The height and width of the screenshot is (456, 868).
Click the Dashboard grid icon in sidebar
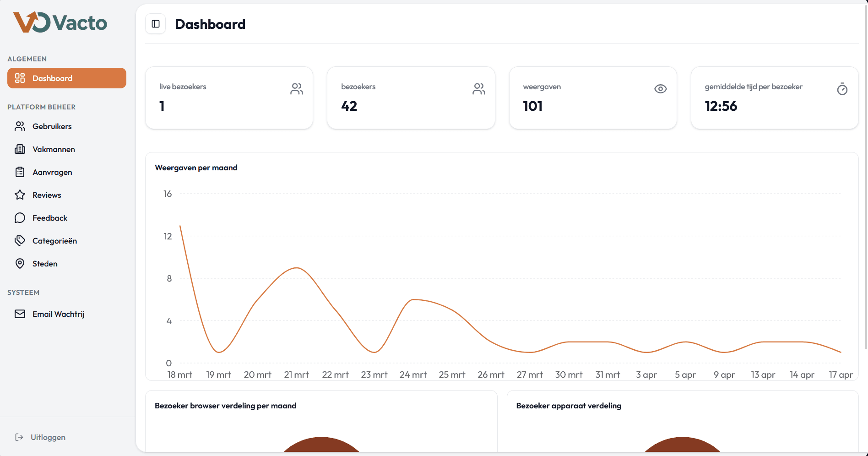coord(20,78)
